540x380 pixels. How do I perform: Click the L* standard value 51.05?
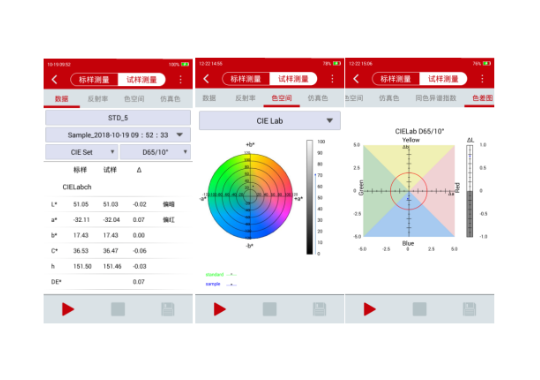[81, 204]
